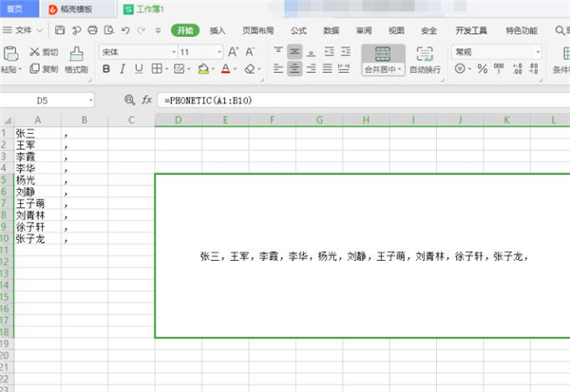This screenshot has width=570, height=392.
Task: Toggle bold formatting
Action: (106, 69)
